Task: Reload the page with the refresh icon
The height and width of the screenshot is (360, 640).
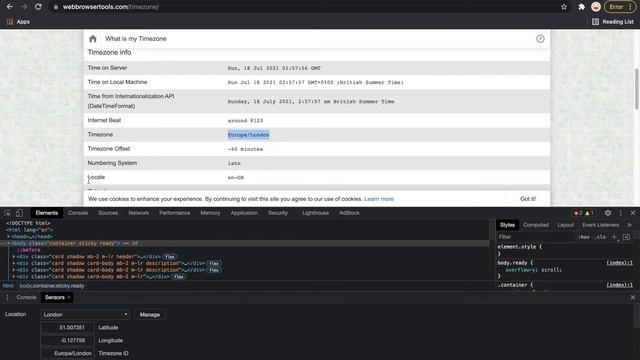Action: pyautogui.click(x=38, y=7)
